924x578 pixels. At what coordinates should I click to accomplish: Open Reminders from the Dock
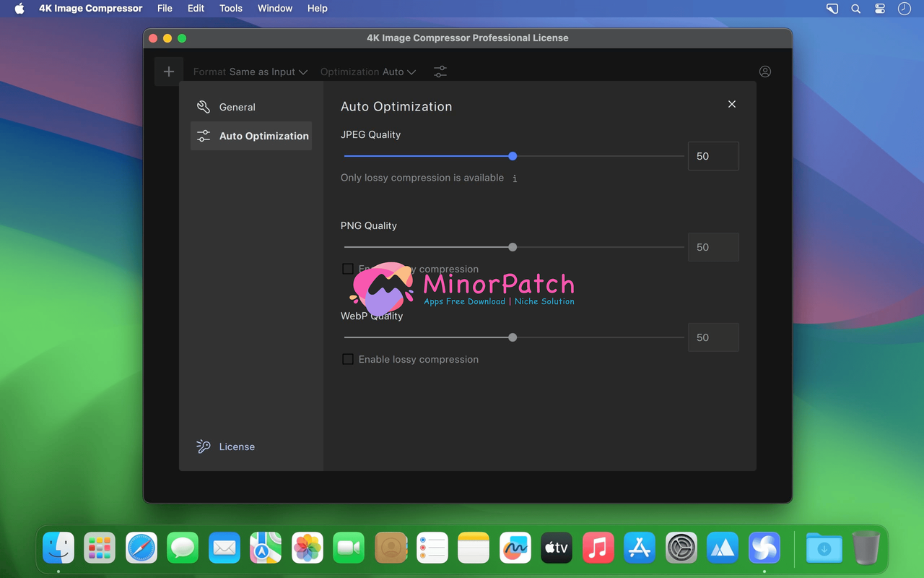click(x=432, y=548)
